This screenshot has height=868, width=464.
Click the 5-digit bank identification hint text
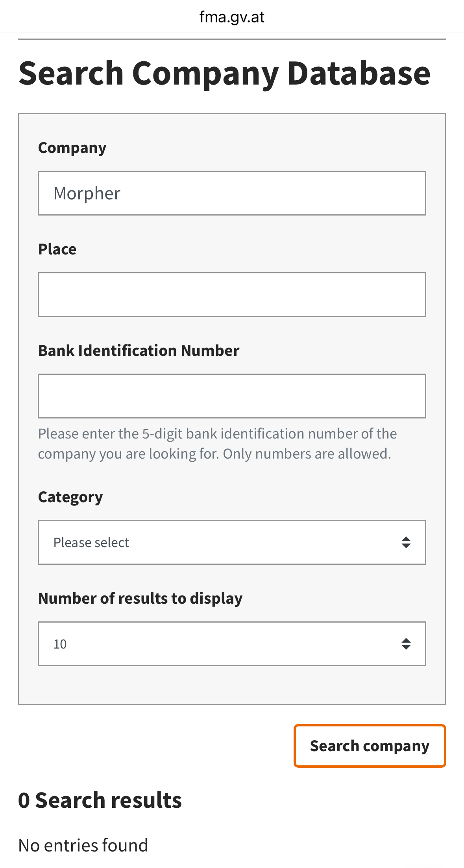coord(216,444)
